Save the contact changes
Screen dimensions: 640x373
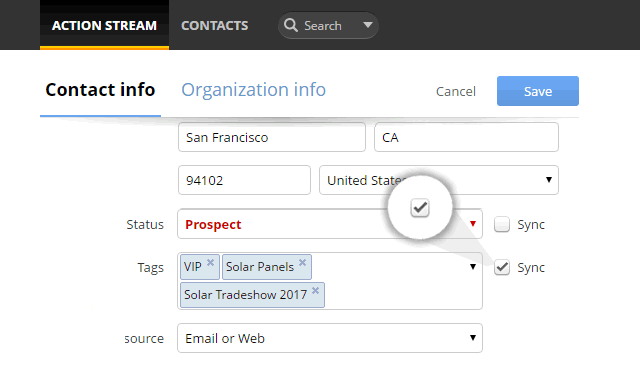(x=538, y=91)
